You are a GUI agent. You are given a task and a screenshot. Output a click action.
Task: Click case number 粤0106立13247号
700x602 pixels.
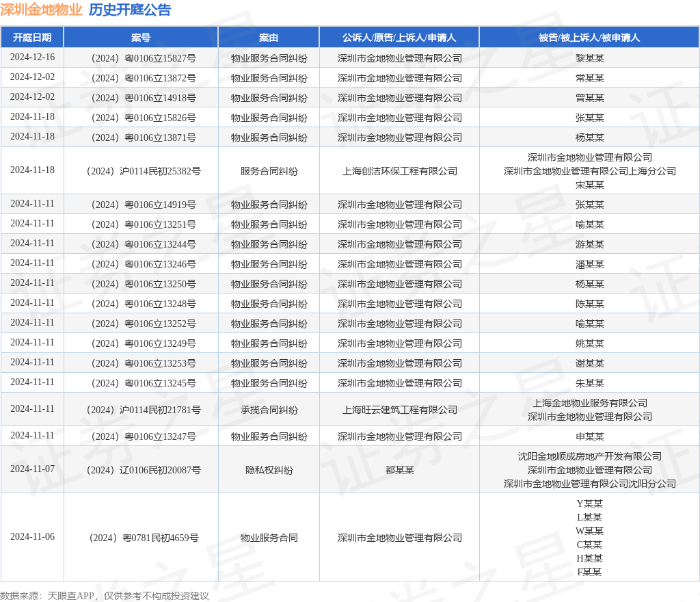144,436
